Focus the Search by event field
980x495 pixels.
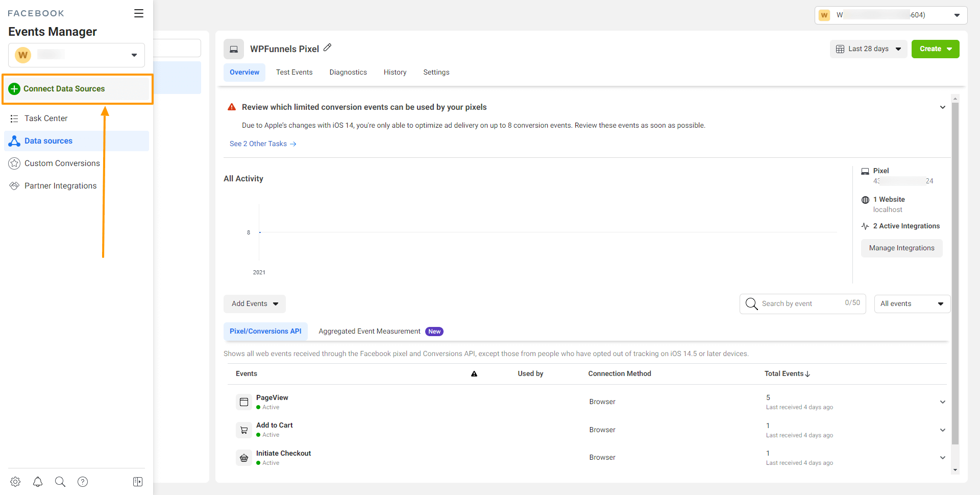click(x=803, y=304)
